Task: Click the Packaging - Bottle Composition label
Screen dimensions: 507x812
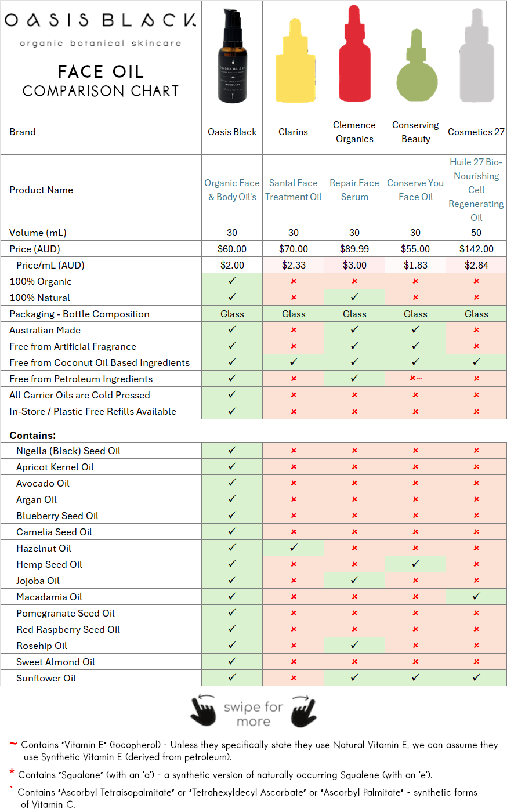Action: pyautogui.click(x=79, y=314)
